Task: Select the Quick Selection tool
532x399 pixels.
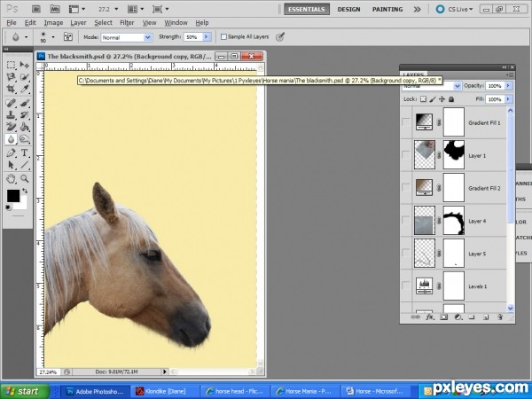Action: (x=25, y=77)
